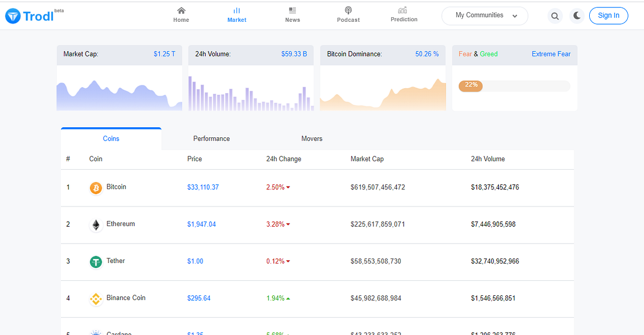644x335 pixels.
Task: Click the 24h Volume bar chart
Action: [x=251, y=93]
